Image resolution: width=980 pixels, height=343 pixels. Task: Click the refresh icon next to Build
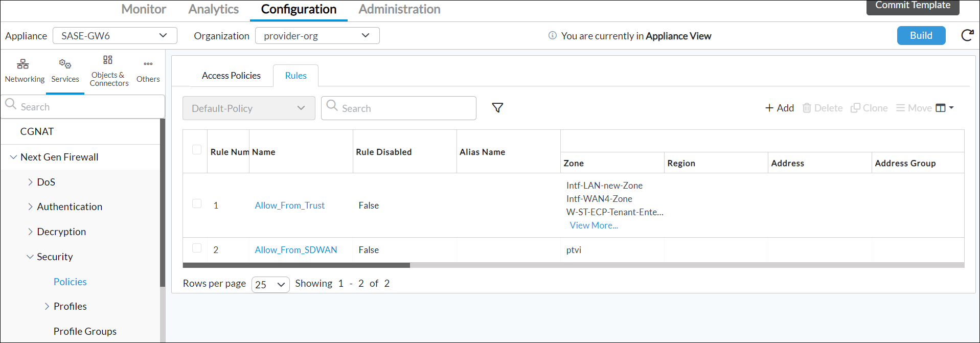[x=967, y=35]
